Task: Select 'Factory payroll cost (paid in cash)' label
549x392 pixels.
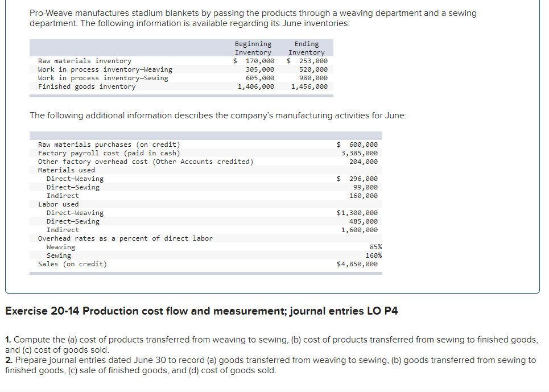Action: point(109,153)
